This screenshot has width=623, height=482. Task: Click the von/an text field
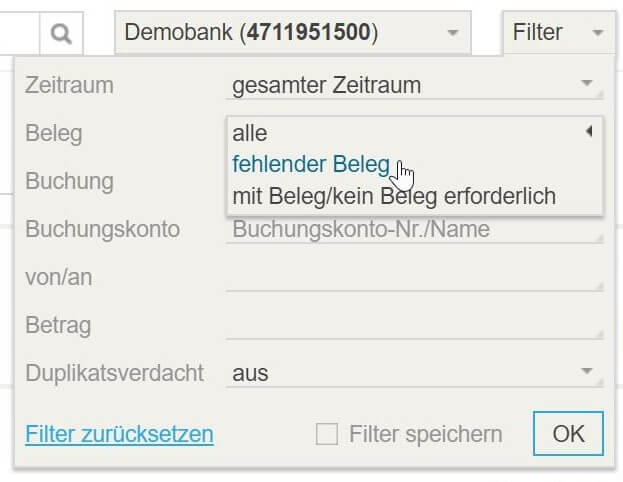click(x=415, y=278)
